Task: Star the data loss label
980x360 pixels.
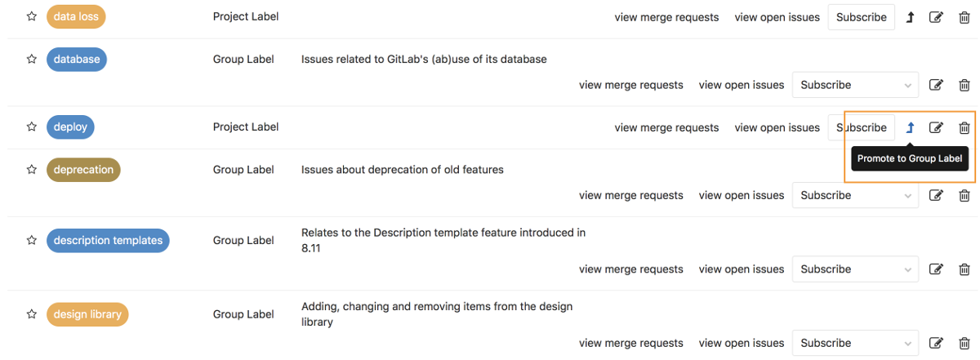Action: point(32,16)
